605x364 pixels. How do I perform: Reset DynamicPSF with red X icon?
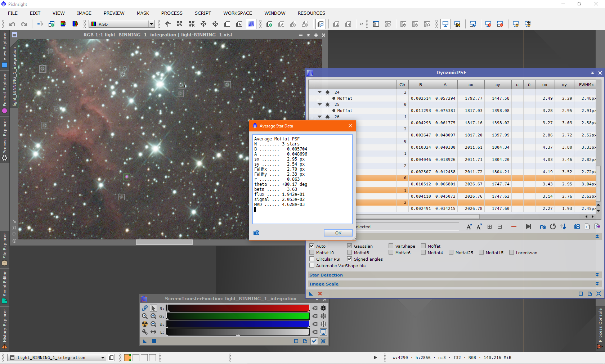point(320,293)
